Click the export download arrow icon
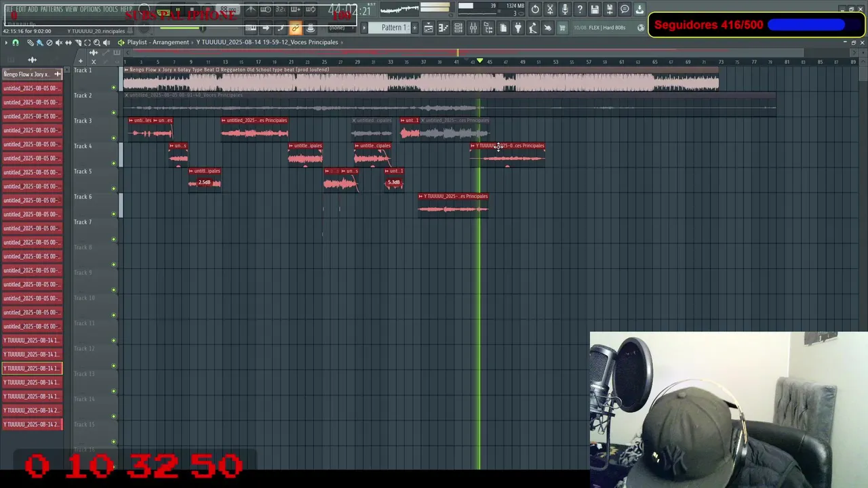This screenshot has height=488, width=868. tap(639, 9)
